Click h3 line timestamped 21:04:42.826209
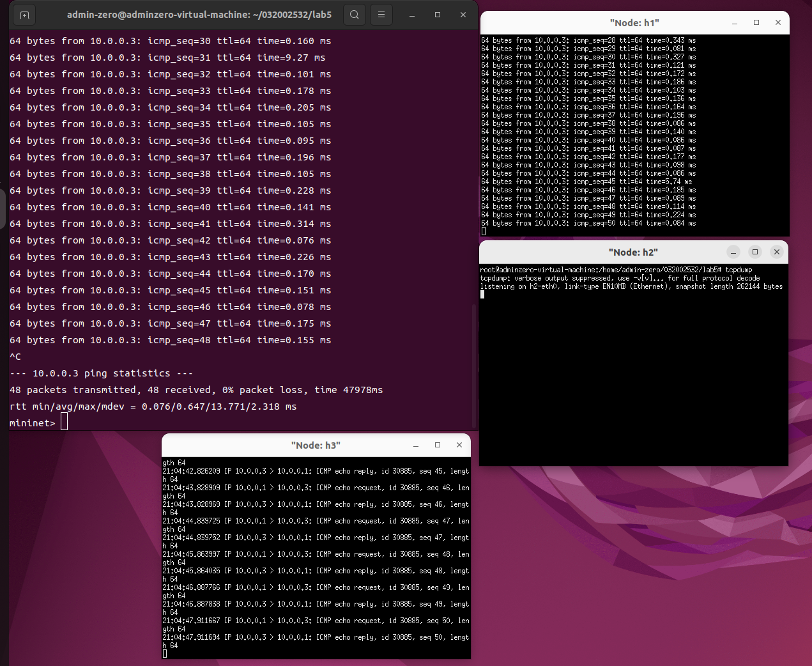The image size is (812, 666). pyautogui.click(x=316, y=471)
